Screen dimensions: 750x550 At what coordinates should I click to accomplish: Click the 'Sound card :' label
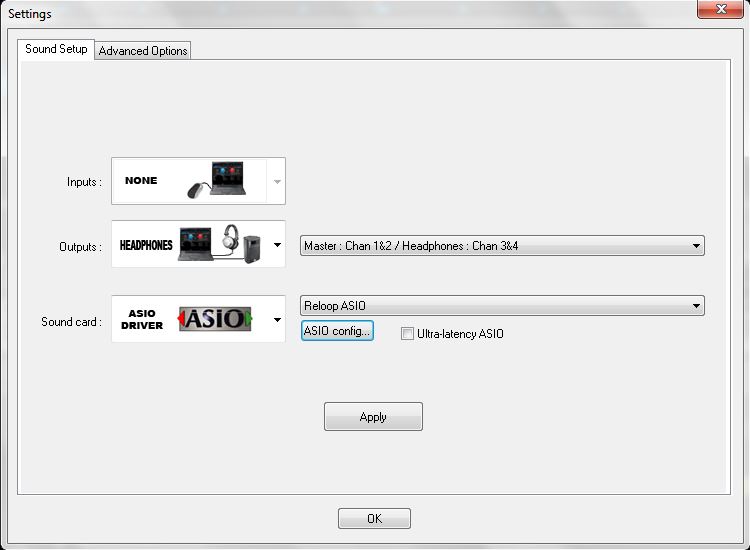point(71,322)
